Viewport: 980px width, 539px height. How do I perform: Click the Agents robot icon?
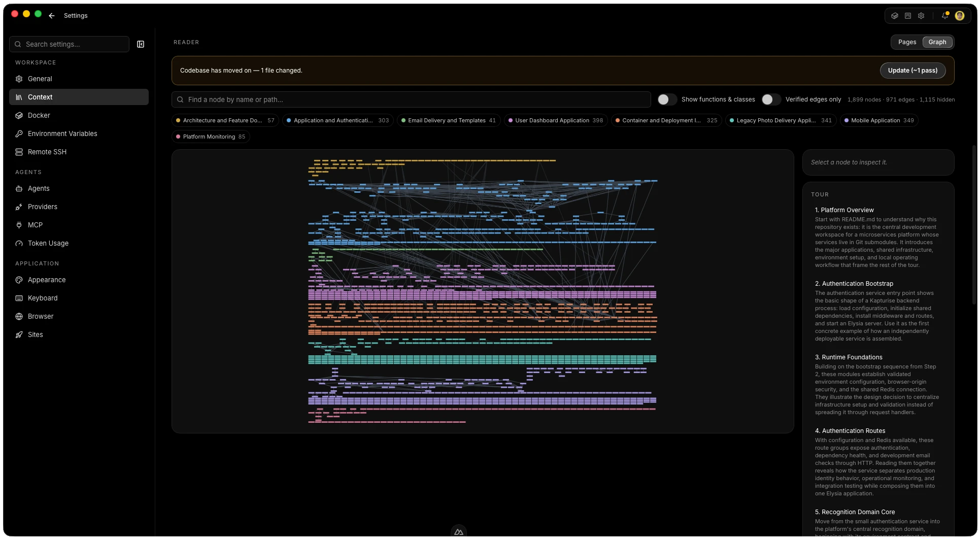[19, 188]
